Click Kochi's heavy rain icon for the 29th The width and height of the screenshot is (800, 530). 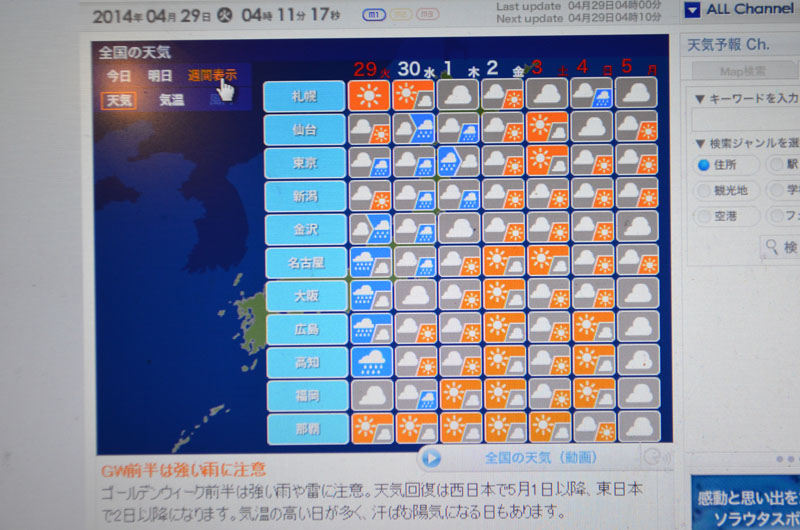pos(371,361)
